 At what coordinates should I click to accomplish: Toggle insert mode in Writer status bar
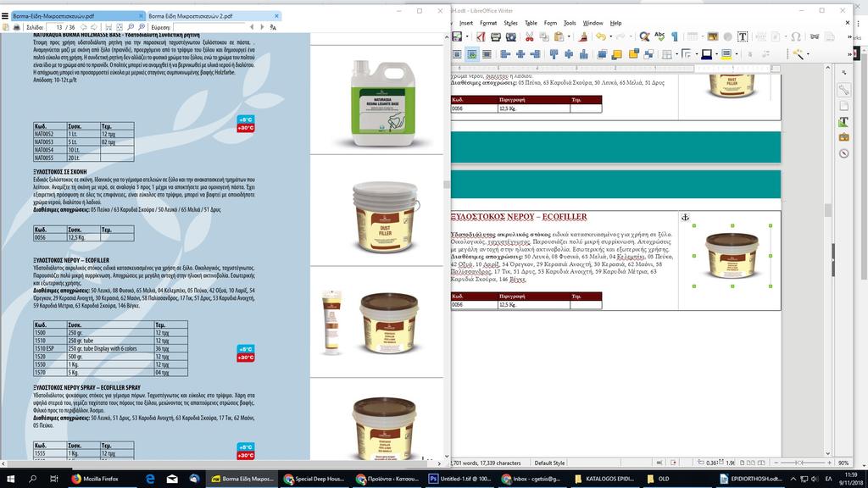(659, 463)
